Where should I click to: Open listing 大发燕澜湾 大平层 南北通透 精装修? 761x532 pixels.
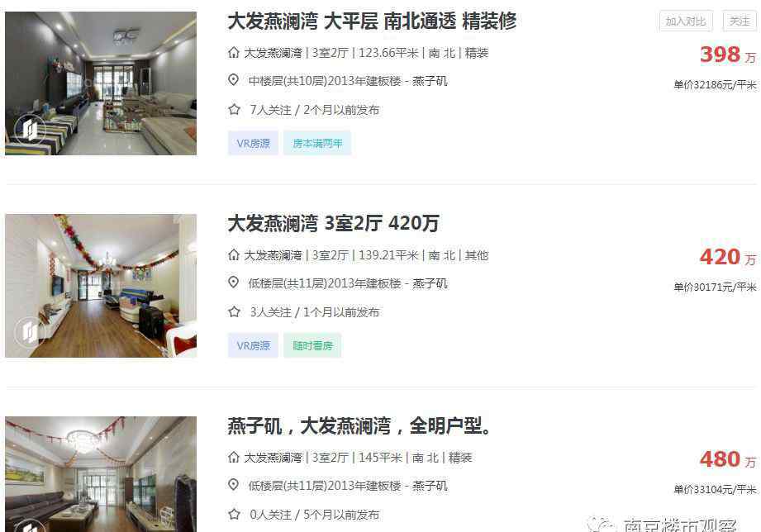372,21
